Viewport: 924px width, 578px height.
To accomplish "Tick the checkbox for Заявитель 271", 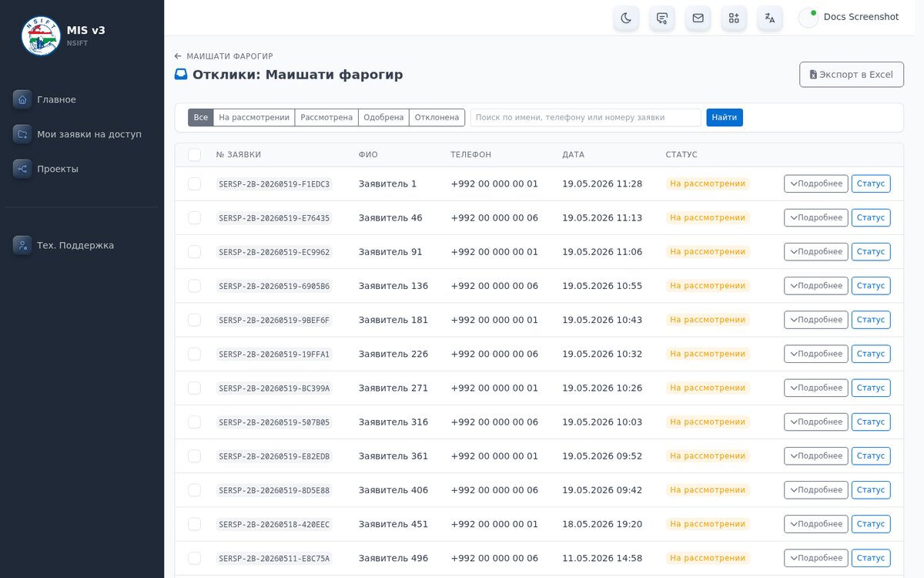I will coord(194,388).
